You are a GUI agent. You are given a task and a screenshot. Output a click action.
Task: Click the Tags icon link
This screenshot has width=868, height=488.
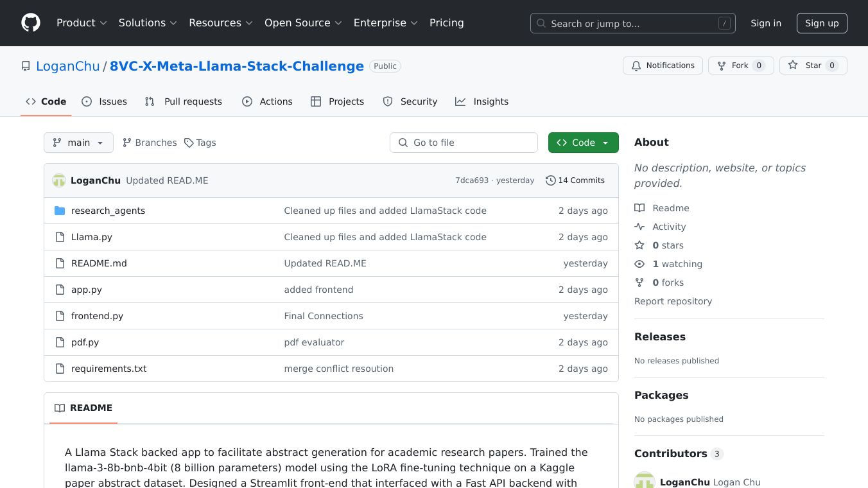coord(189,143)
